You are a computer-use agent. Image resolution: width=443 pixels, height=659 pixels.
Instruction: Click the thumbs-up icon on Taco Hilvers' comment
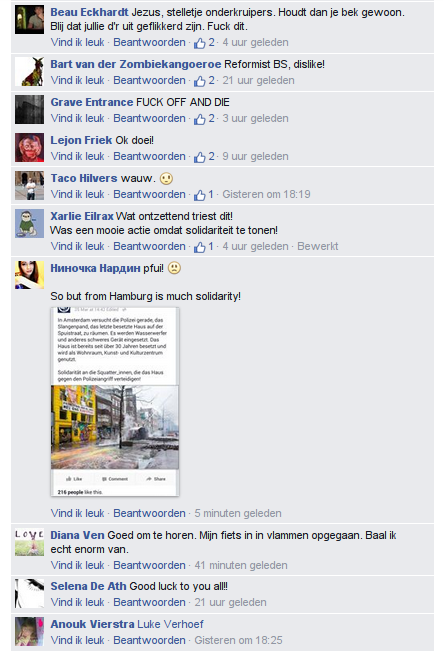[200, 195]
